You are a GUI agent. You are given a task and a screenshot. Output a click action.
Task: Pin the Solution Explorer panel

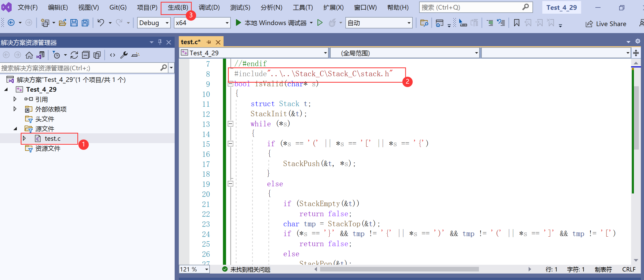pos(160,42)
